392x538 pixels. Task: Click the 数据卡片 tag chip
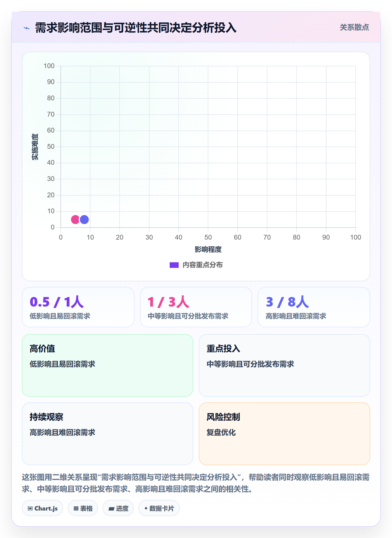[x=159, y=508]
